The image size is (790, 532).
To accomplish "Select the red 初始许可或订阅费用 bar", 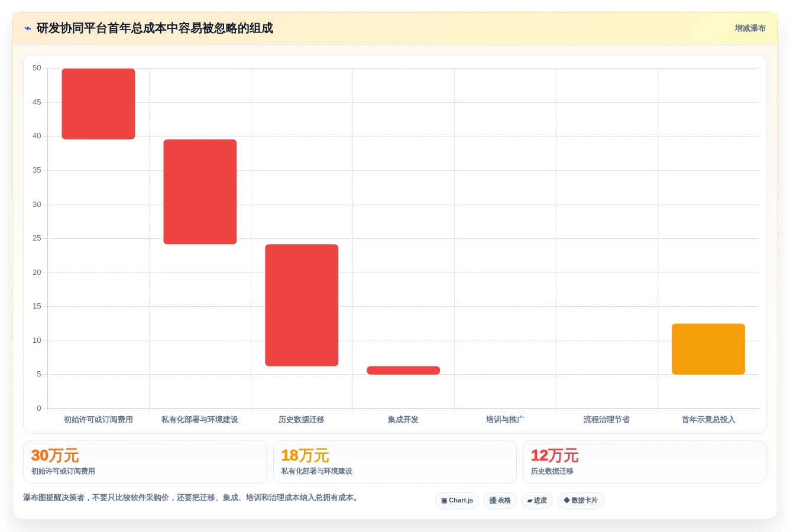I will point(98,104).
